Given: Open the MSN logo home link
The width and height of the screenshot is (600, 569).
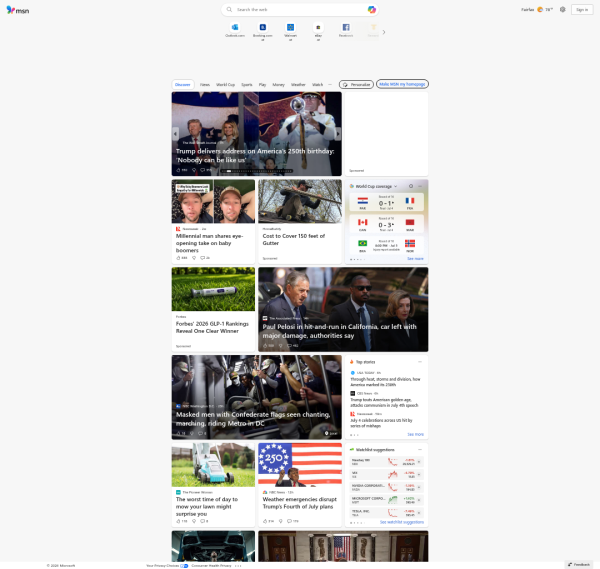Looking at the screenshot, I should pyautogui.click(x=18, y=10).
